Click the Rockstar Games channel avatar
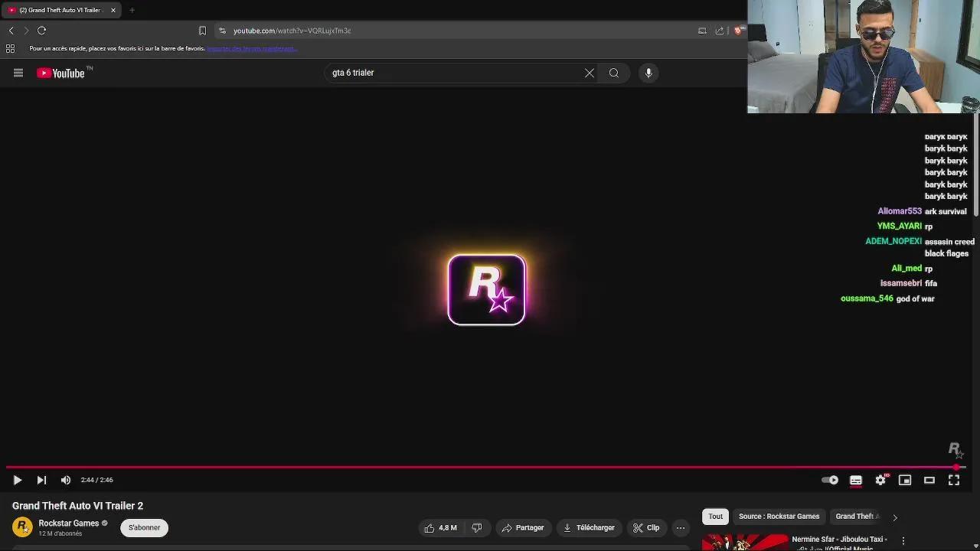This screenshot has height=551, width=980. (x=22, y=527)
